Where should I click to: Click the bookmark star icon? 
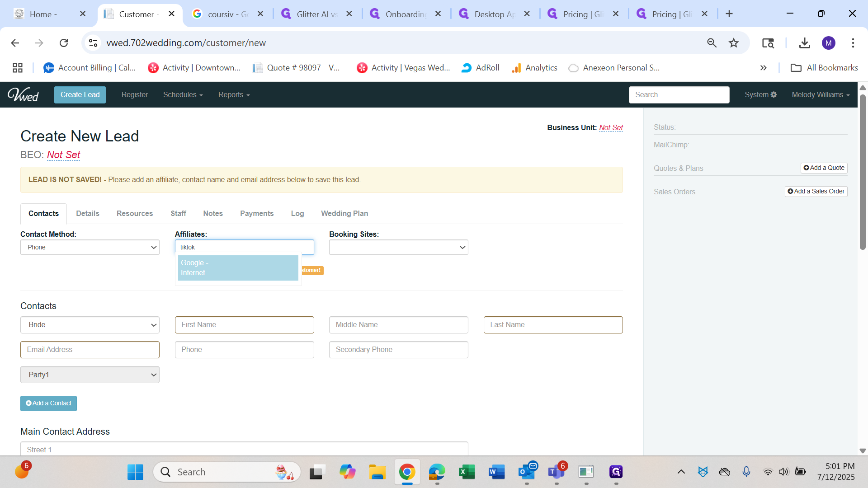(x=733, y=43)
